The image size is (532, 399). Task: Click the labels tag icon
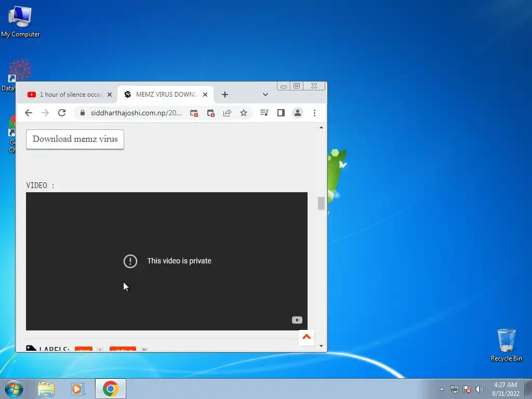31,349
